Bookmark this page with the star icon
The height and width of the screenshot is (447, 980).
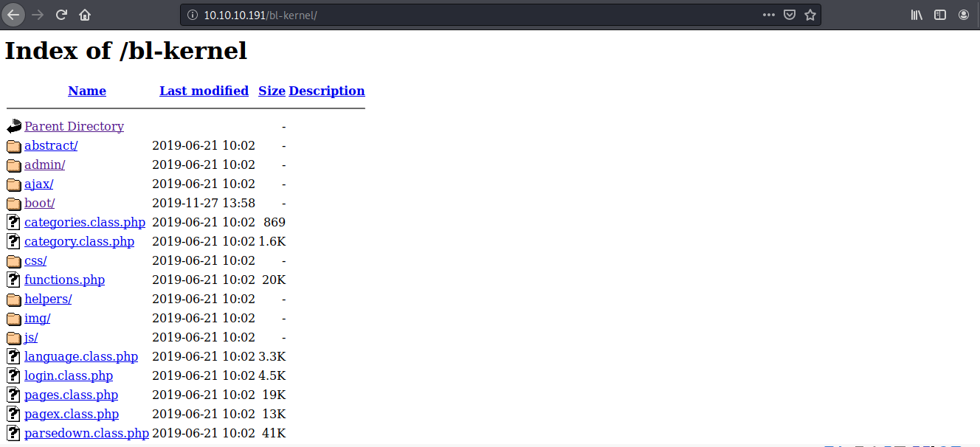click(810, 15)
